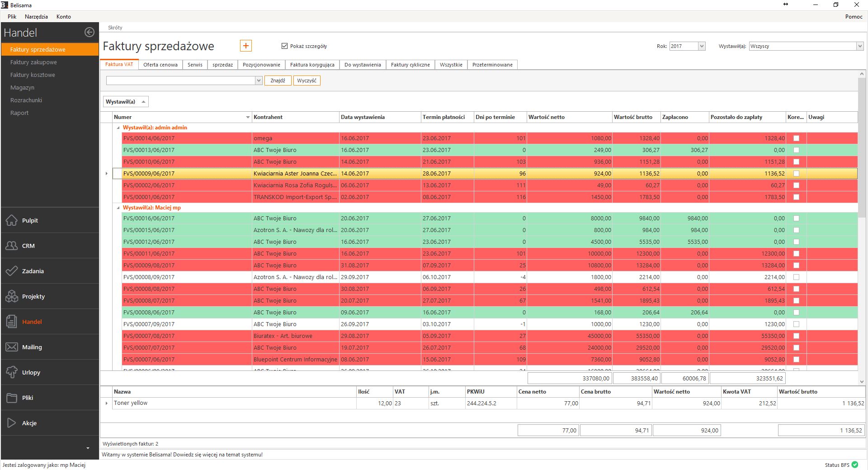The image size is (868, 470).
Task: Open the Projekty cubes icon
Action: [x=12, y=296]
